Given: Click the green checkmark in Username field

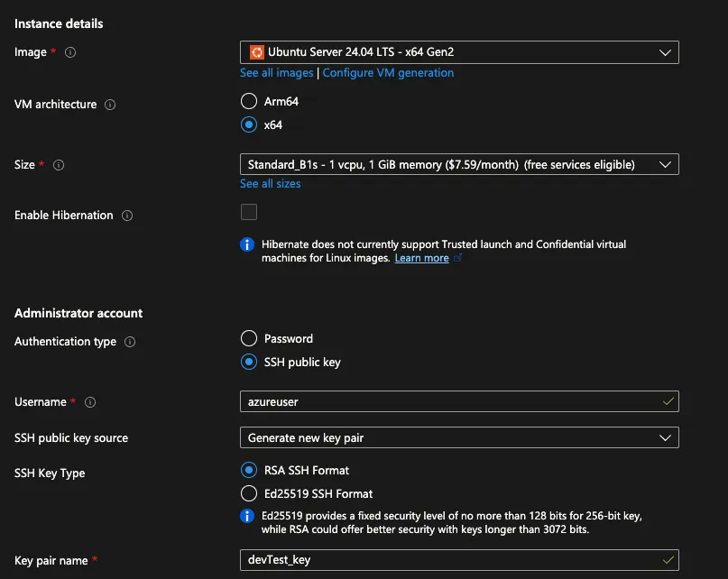Looking at the screenshot, I should click(x=668, y=401).
